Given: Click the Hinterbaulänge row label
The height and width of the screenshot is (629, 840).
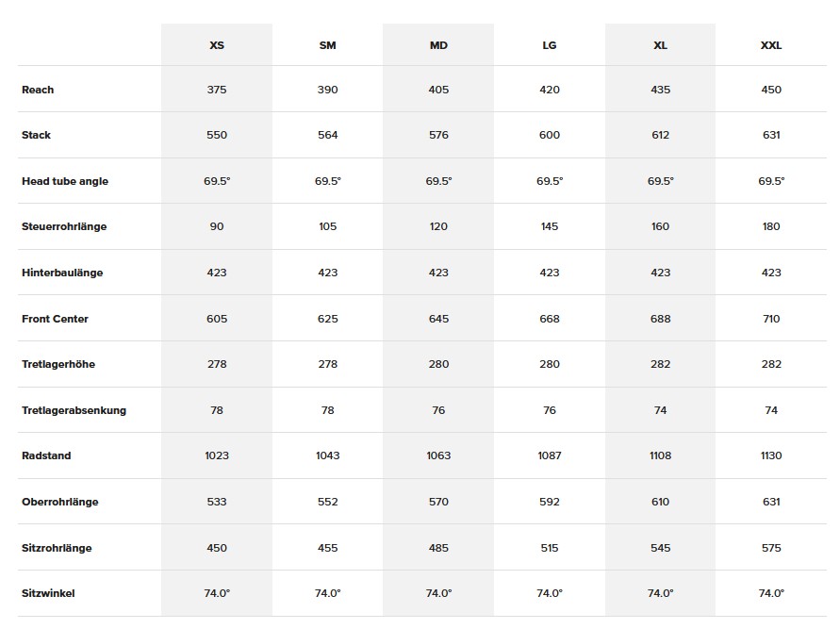Looking at the screenshot, I should point(62,273).
